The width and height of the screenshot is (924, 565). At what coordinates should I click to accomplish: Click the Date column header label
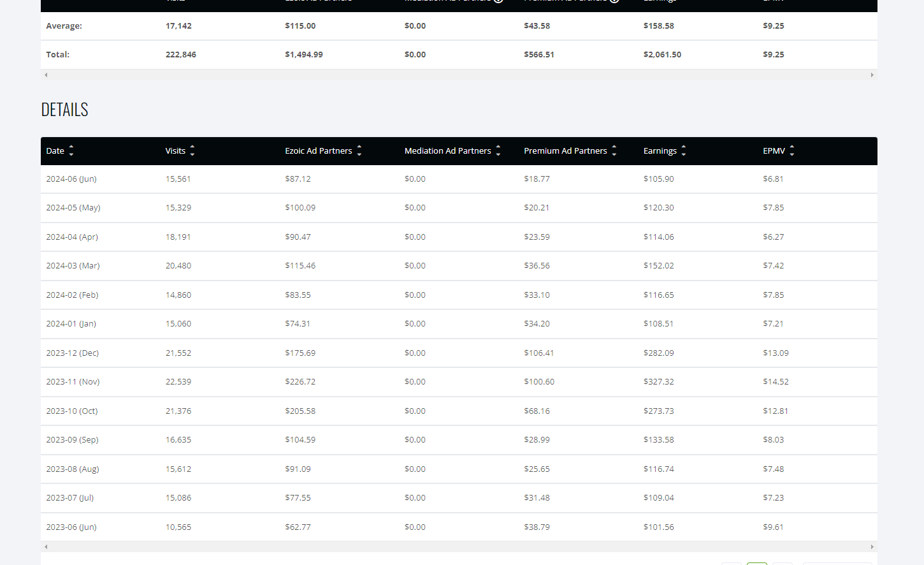(x=55, y=151)
